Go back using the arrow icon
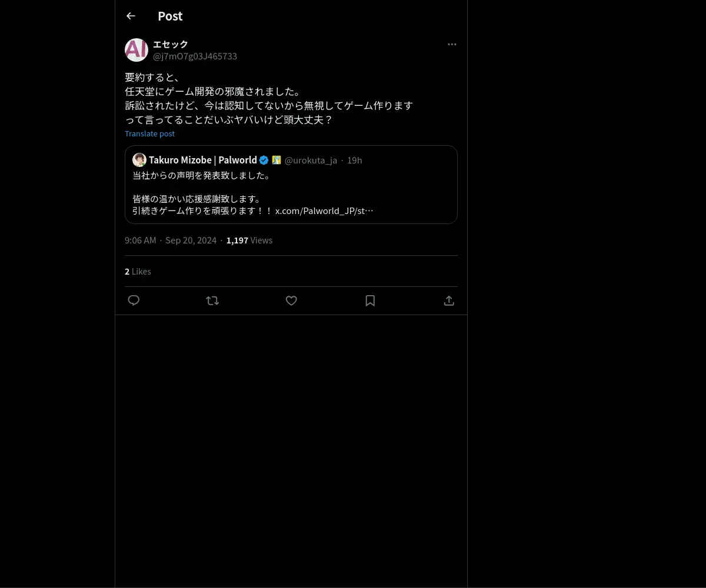 click(x=131, y=16)
